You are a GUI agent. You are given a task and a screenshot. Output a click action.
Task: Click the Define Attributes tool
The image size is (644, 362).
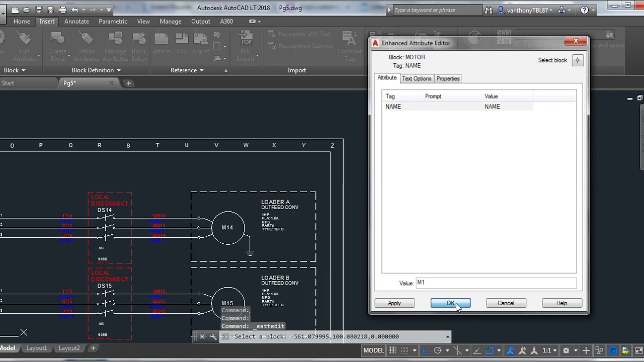[87, 45]
